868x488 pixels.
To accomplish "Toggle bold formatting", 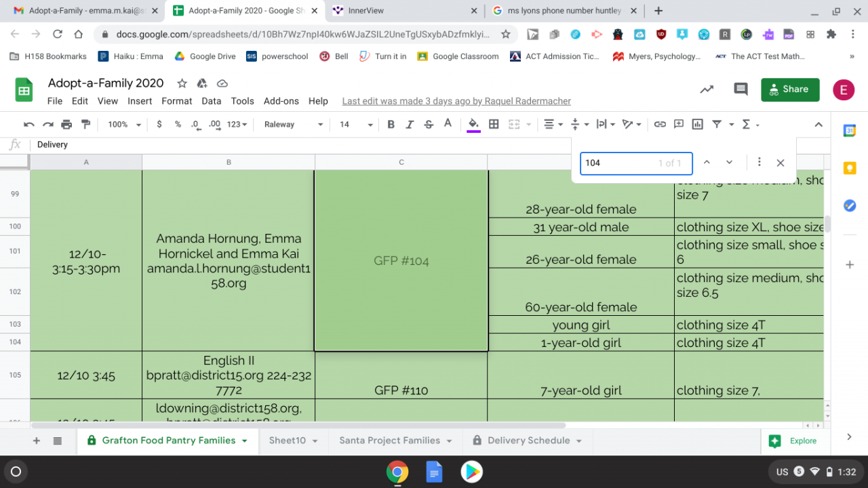I will click(391, 124).
